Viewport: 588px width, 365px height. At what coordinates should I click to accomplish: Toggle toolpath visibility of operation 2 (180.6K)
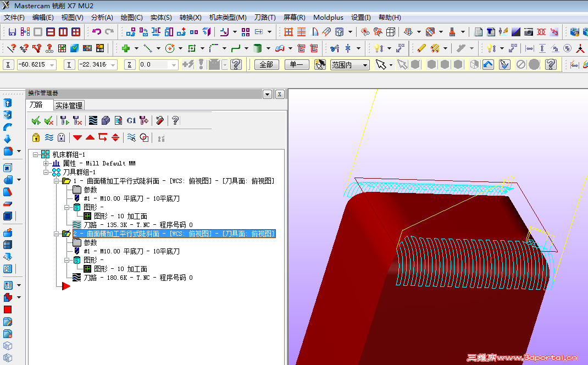click(77, 278)
